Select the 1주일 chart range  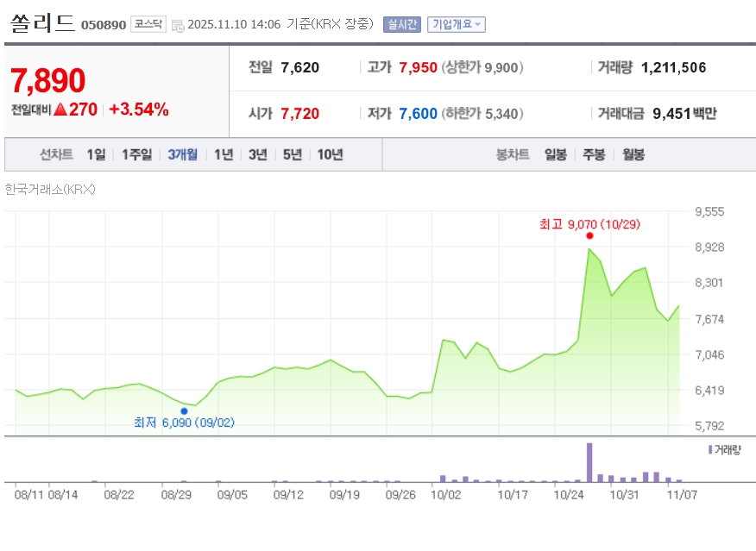point(136,155)
